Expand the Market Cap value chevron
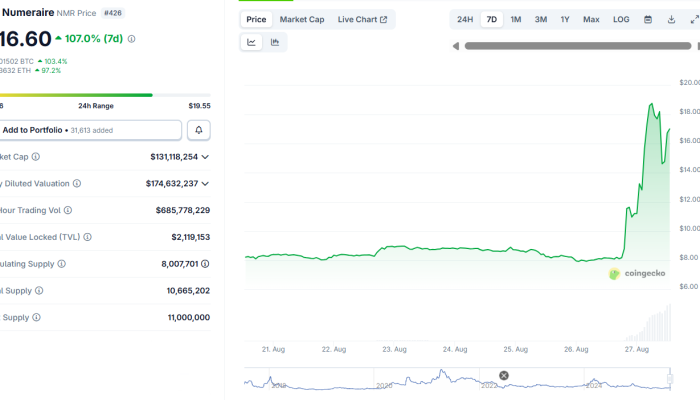This screenshot has height=400, width=700. point(205,157)
